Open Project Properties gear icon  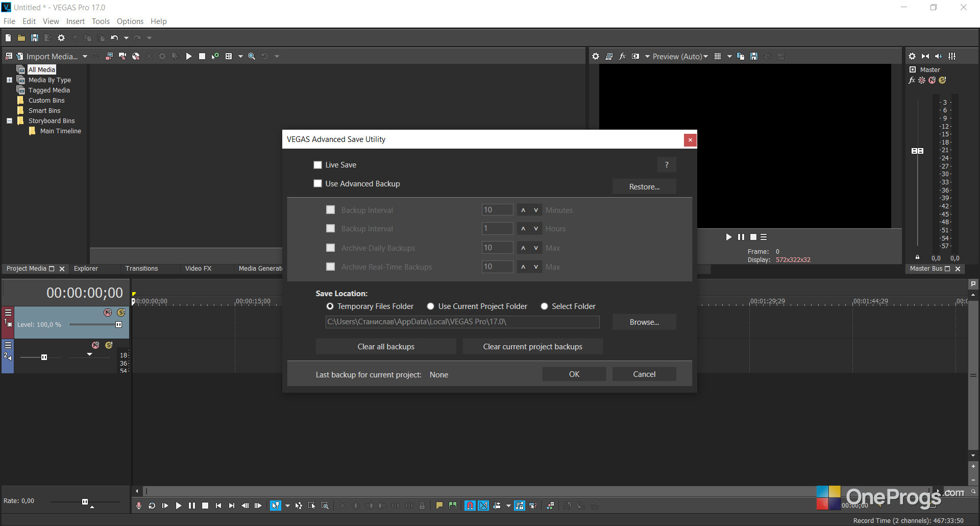[x=61, y=38]
